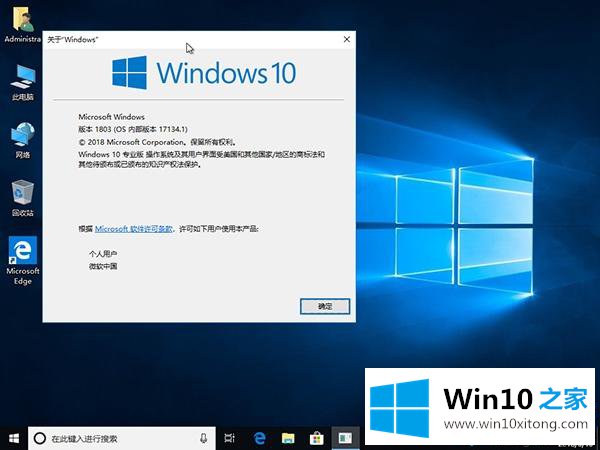Click the Windows 10 logo banner
Screen dimensions: 600x450
pyautogui.click(x=204, y=73)
